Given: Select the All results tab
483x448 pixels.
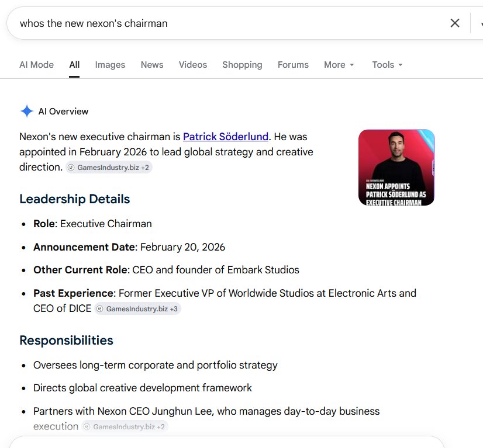Looking at the screenshot, I should tap(74, 65).
